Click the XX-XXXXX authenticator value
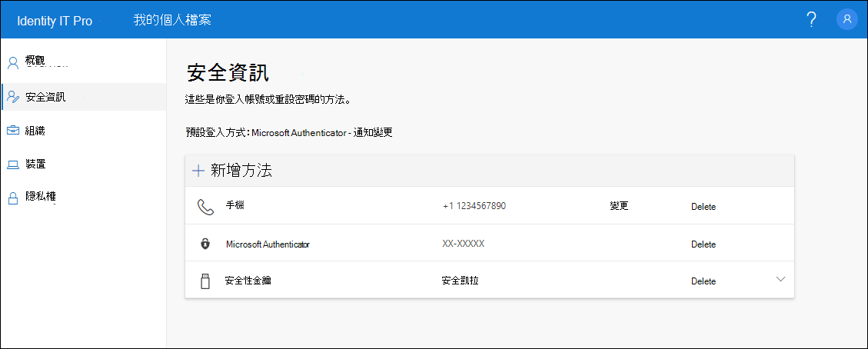This screenshot has height=349, width=868. [464, 244]
